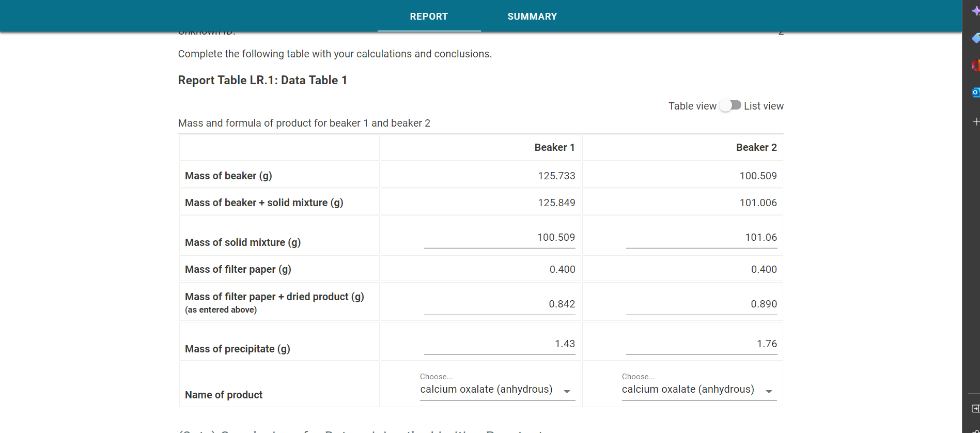Click 'Mass of beaker + solid mixture (g)' label
The height and width of the screenshot is (433, 980).
click(x=264, y=203)
